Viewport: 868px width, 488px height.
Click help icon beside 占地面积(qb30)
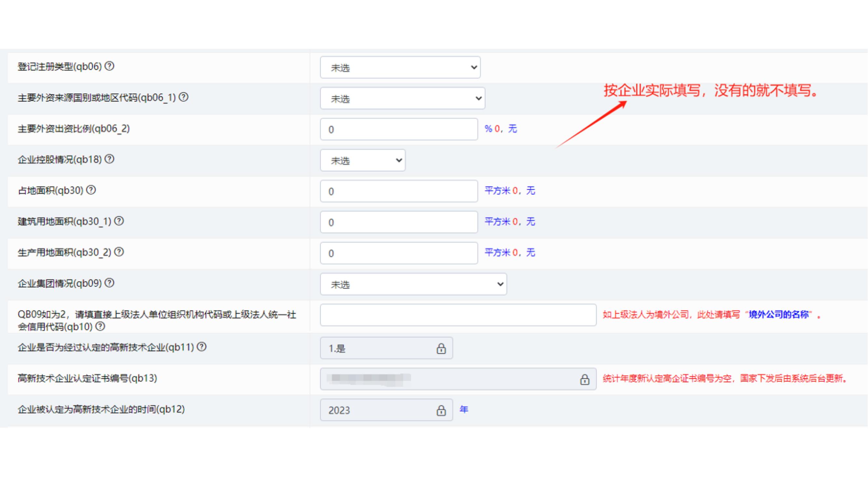point(91,190)
